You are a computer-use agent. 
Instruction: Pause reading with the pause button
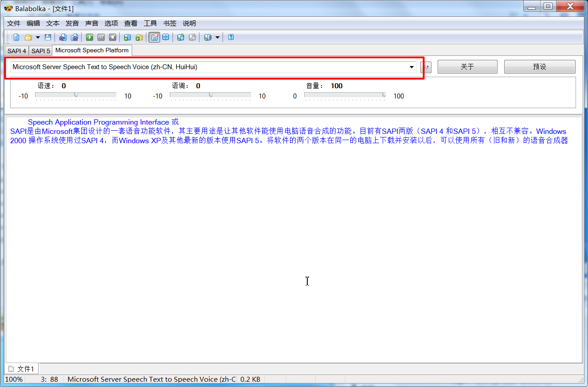coord(101,37)
